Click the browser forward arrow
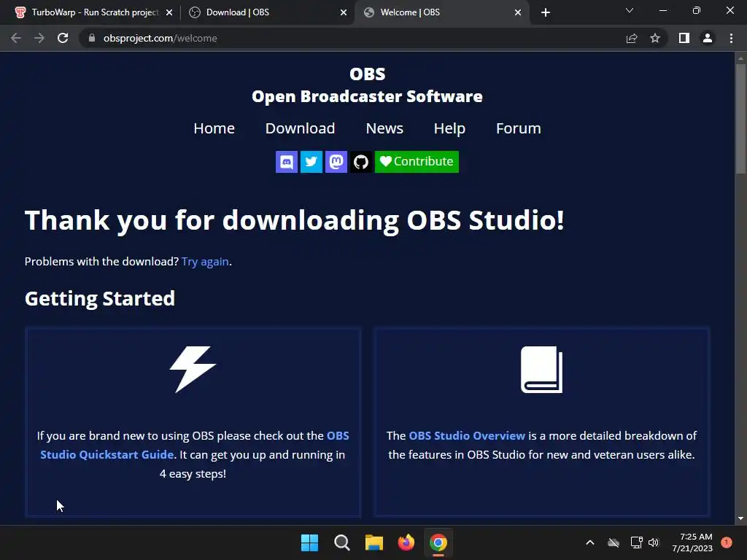The image size is (747, 560). pyautogui.click(x=39, y=38)
